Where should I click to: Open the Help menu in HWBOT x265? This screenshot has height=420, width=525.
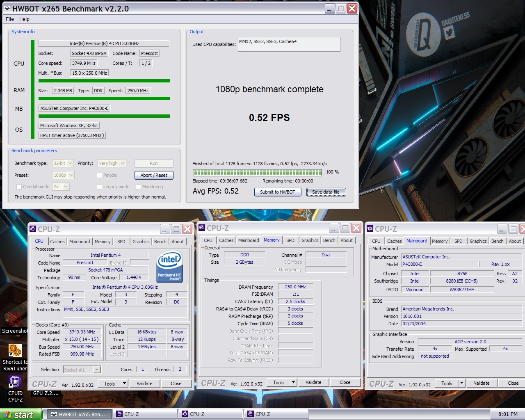tap(24, 19)
